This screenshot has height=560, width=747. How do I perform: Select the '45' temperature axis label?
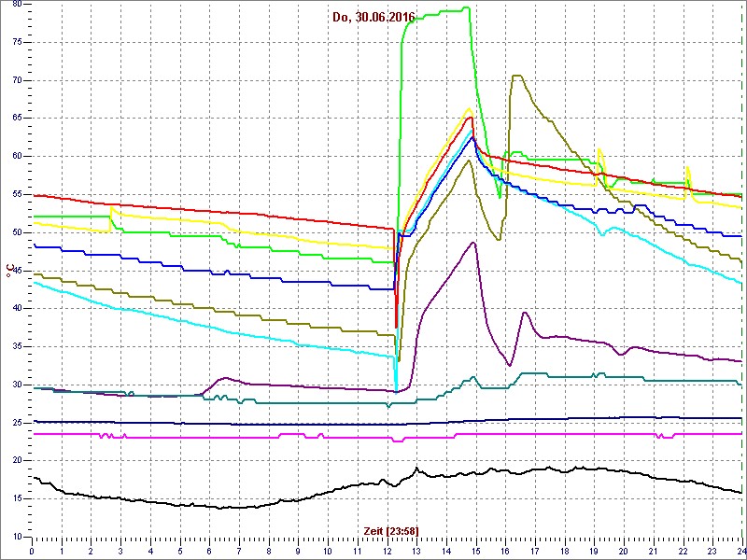tap(17, 271)
